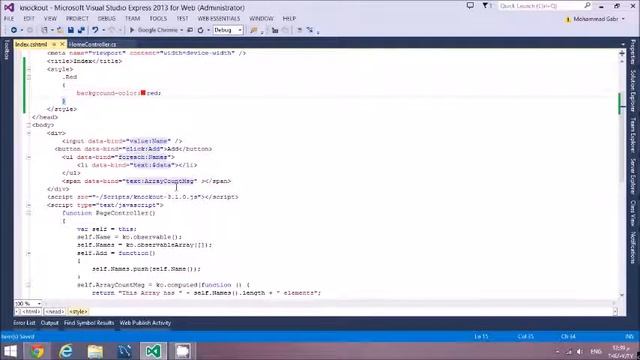This screenshot has width=640, height=360.
Task: Click the Visual Studio taskbar icon
Action: click(153, 351)
